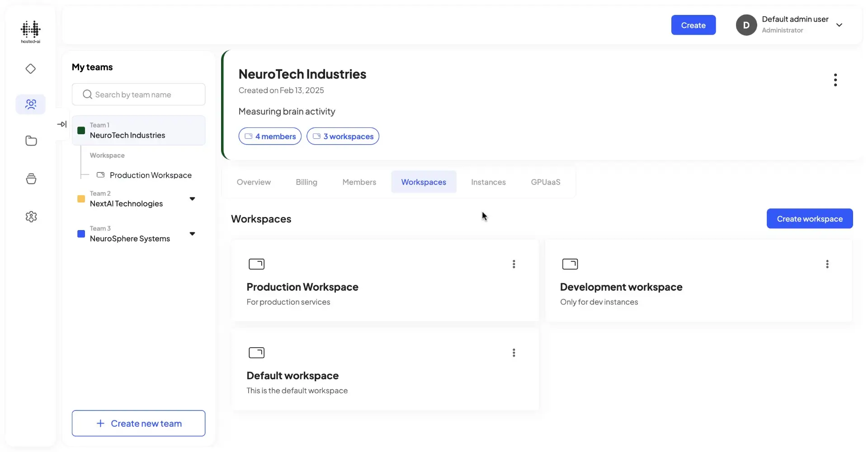The width and height of the screenshot is (868, 452).
Task: Open the Teams section in sidebar
Action: [30, 104]
